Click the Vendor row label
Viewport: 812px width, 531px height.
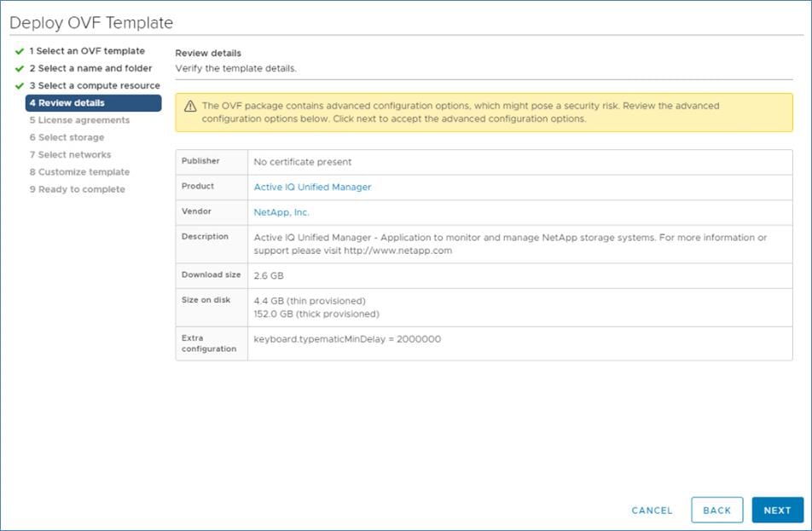tap(196, 211)
